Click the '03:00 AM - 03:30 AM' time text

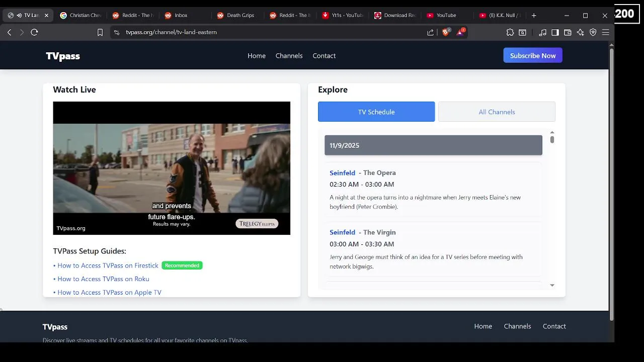click(x=362, y=244)
